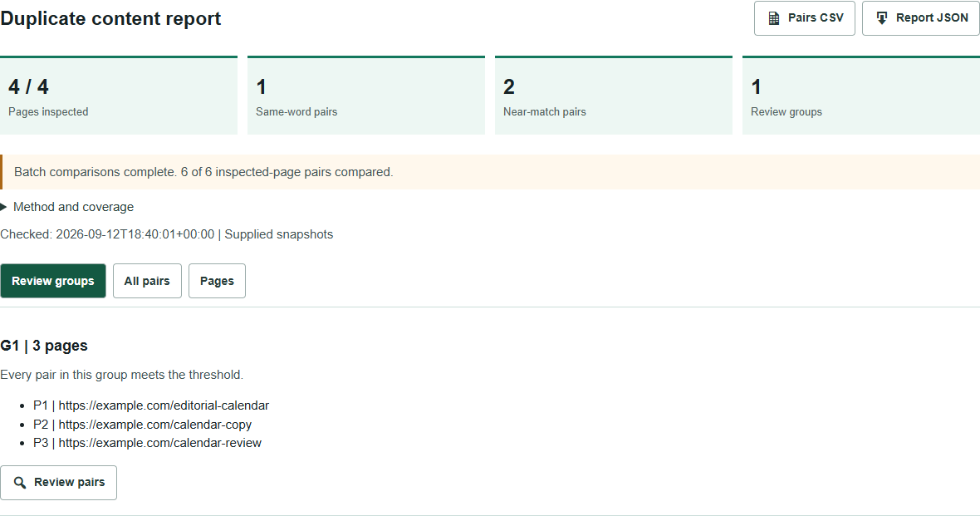The height and width of the screenshot is (516, 980).
Task: Click the spreadsheet icon on Pairs CSV
Action: tap(774, 18)
